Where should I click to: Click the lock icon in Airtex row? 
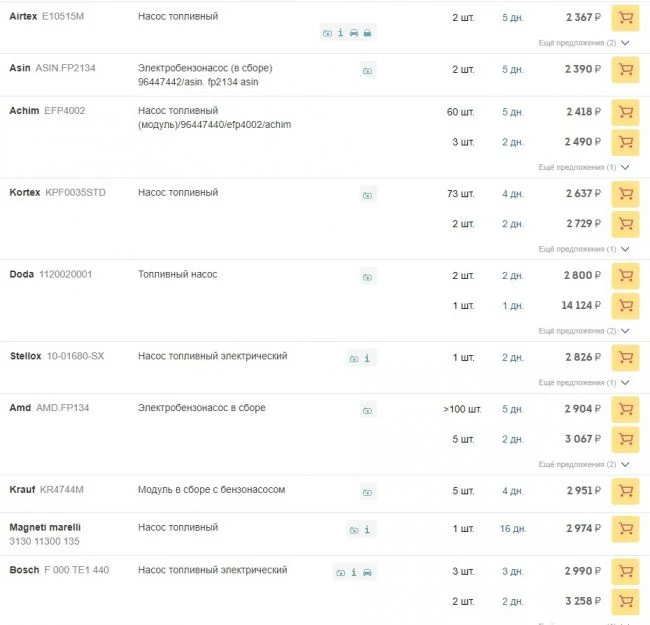368,33
